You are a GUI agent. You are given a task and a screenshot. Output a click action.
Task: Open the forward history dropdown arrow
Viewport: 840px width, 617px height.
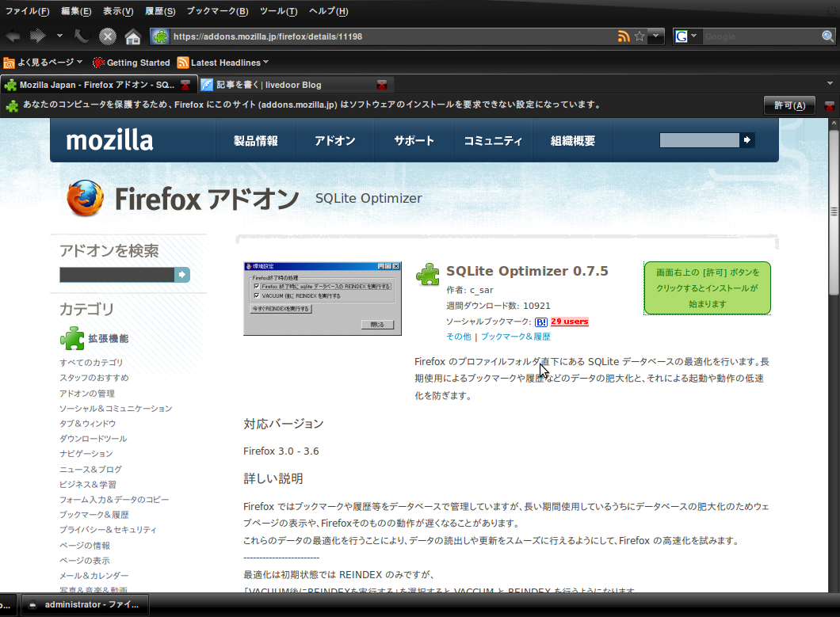60,36
